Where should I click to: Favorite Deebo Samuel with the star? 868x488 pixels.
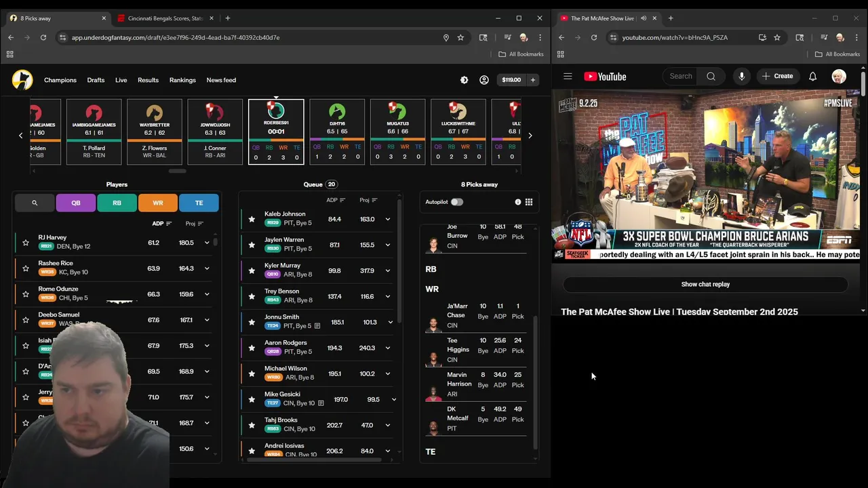[26, 320]
